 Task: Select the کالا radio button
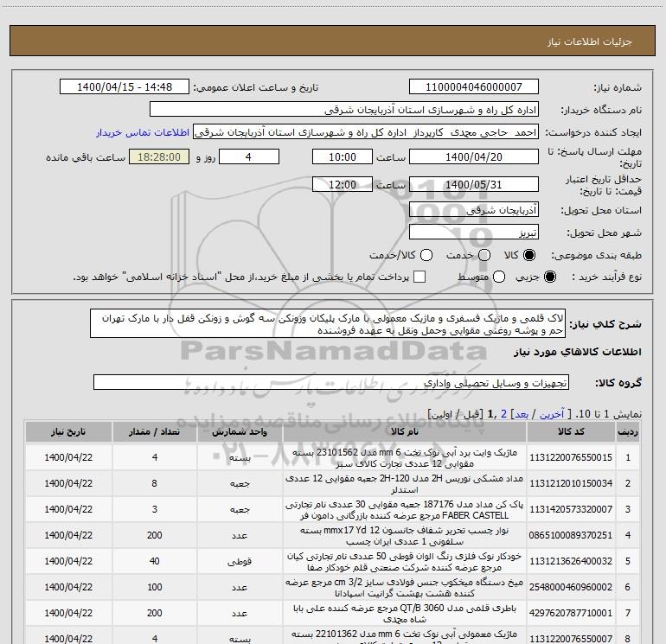point(529,255)
